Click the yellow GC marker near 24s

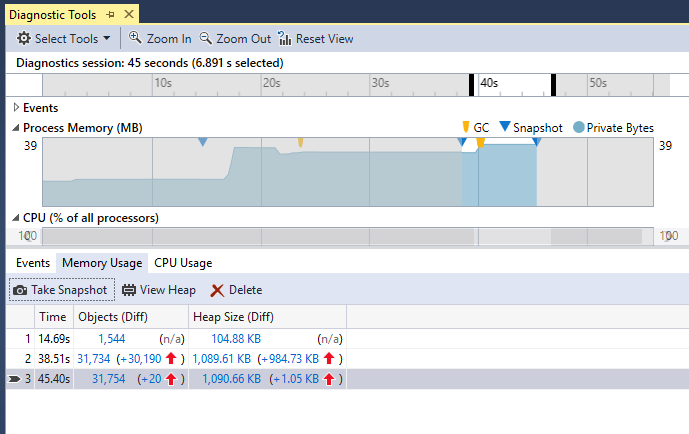pyautogui.click(x=300, y=144)
